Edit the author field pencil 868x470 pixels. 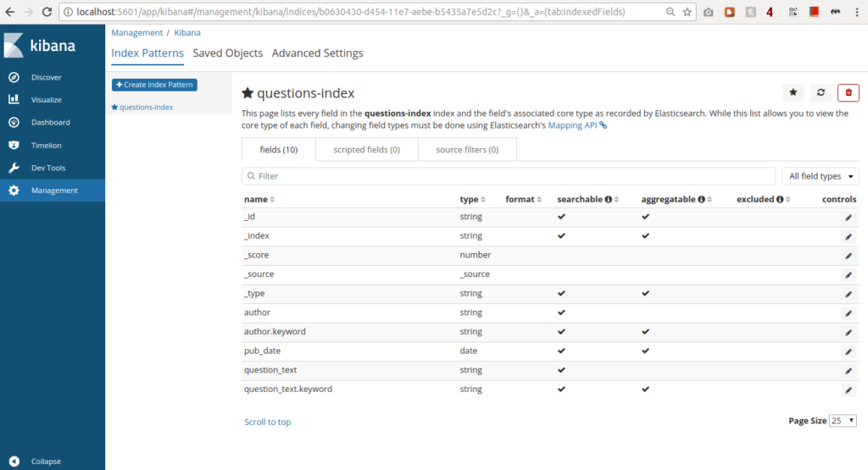pyautogui.click(x=849, y=313)
